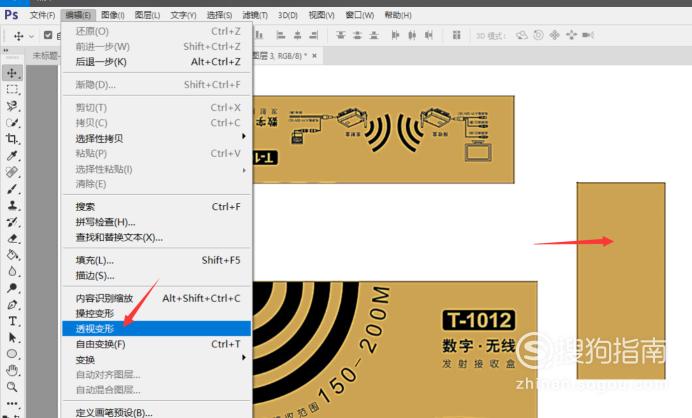Viewport: 692px width, 418px height.
Task: Click the distribute left edges icon
Action: click(395, 35)
